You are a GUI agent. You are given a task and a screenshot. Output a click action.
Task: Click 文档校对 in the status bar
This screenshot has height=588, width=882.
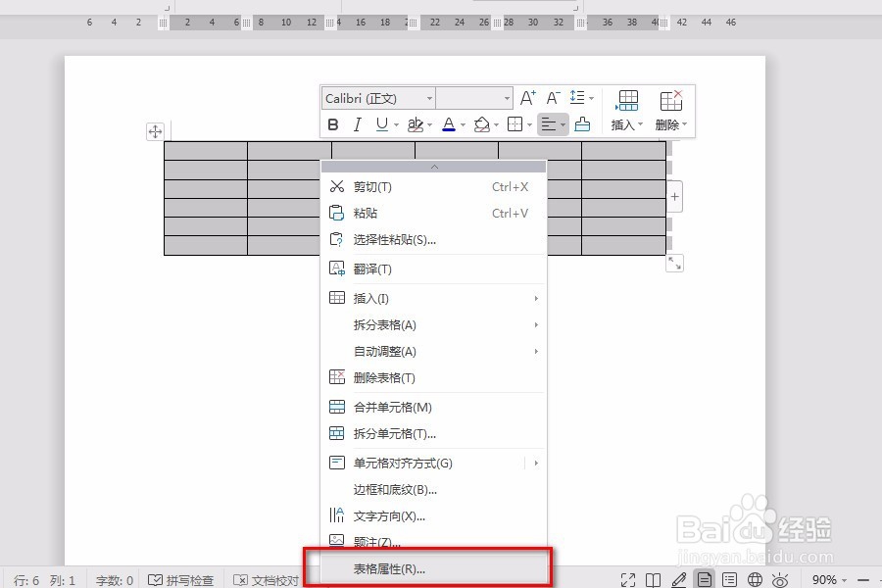(x=266, y=580)
